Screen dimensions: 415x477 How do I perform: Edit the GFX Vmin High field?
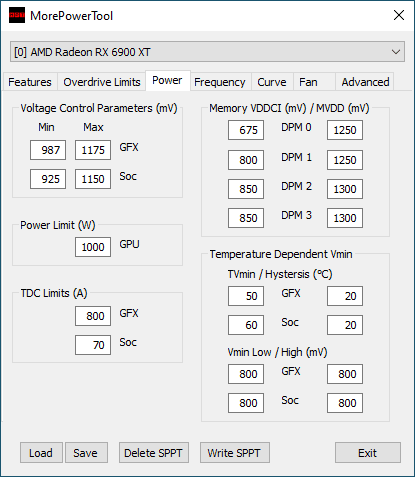click(x=345, y=374)
